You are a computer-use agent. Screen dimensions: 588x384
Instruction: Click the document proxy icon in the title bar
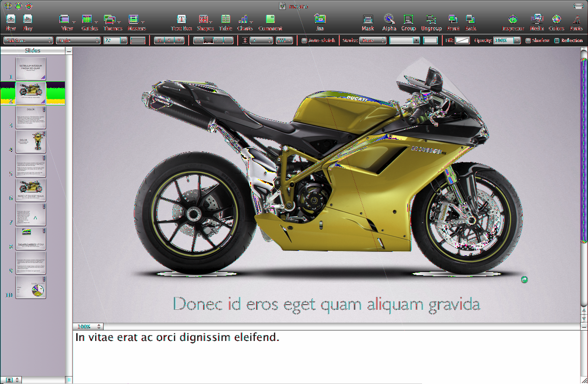pos(282,6)
